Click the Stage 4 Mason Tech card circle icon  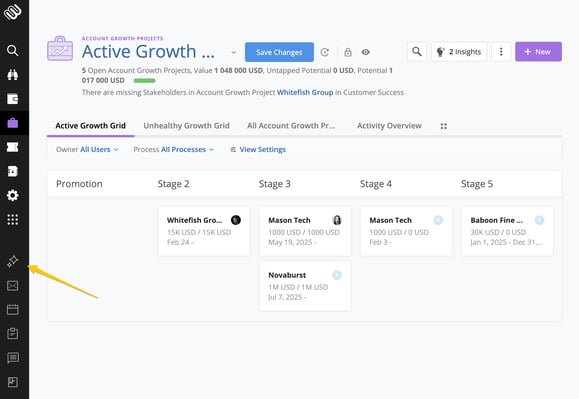(438, 220)
